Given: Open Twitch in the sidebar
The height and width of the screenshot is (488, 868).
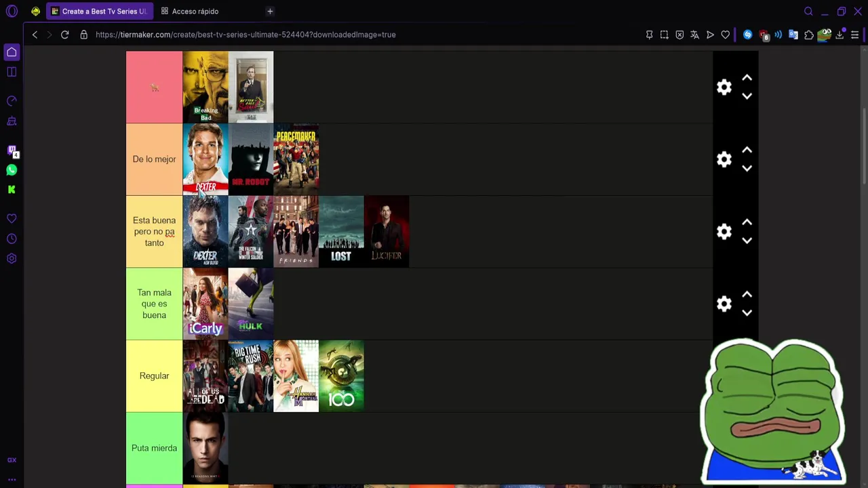Looking at the screenshot, I should (12, 150).
